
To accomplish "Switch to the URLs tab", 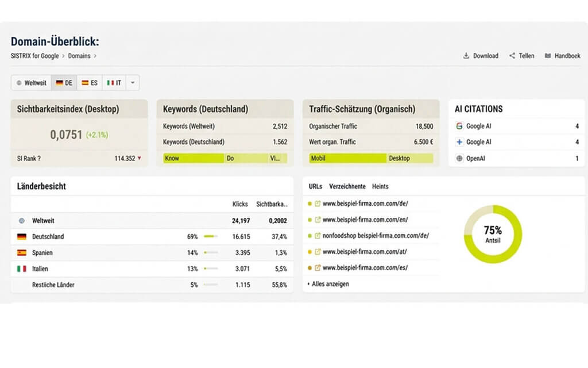I will click(315, 186).
